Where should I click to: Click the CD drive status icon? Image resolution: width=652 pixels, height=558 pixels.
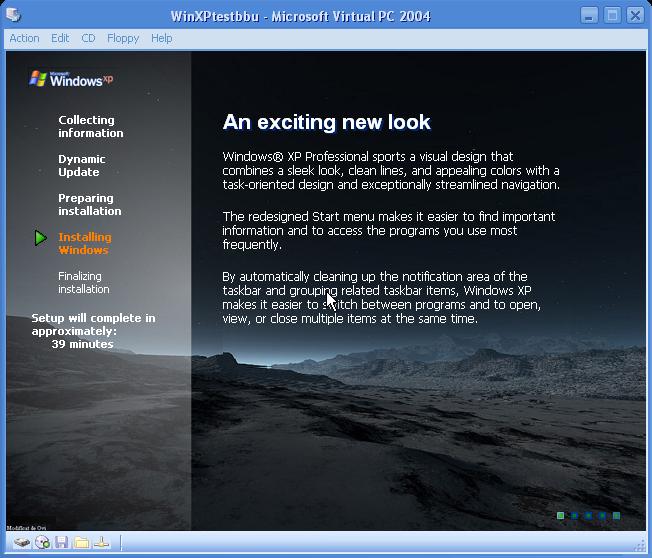click(x=42, y=543)
